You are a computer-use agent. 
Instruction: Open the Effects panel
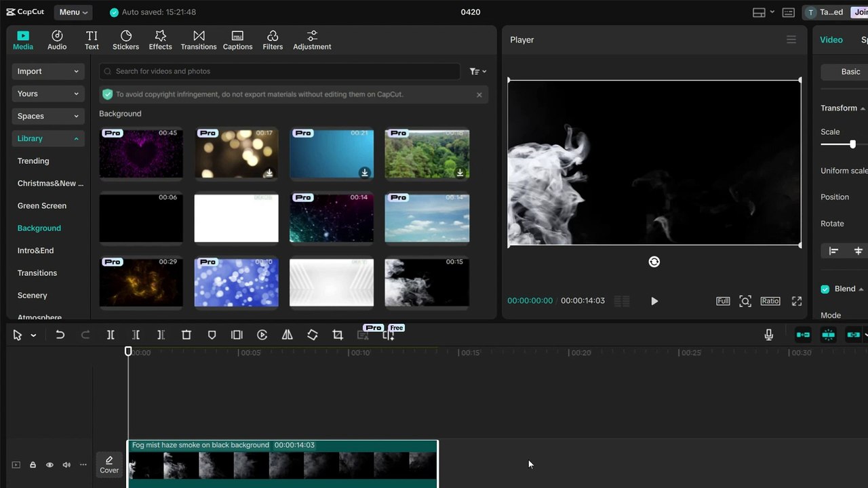point(160,40)
